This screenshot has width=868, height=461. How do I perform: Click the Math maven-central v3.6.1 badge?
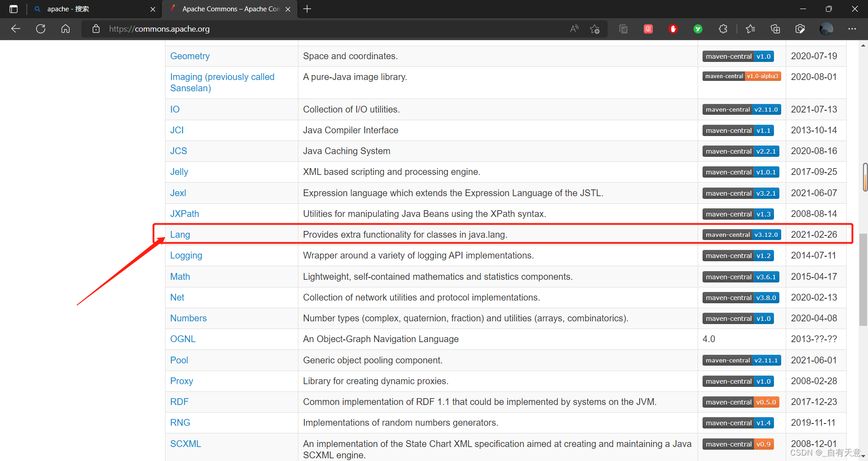tap(741, 277)
